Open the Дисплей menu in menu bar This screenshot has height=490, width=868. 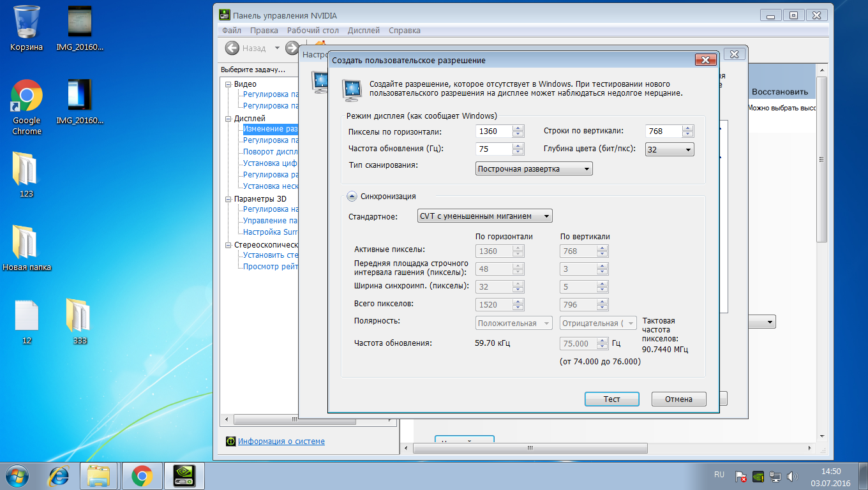[x=363, y=30]
